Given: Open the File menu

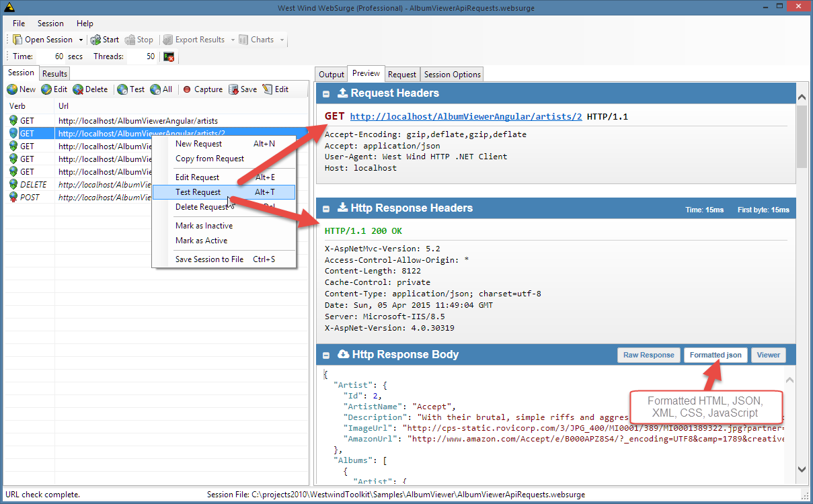Looking at the screenshot, I should [18, 24].
